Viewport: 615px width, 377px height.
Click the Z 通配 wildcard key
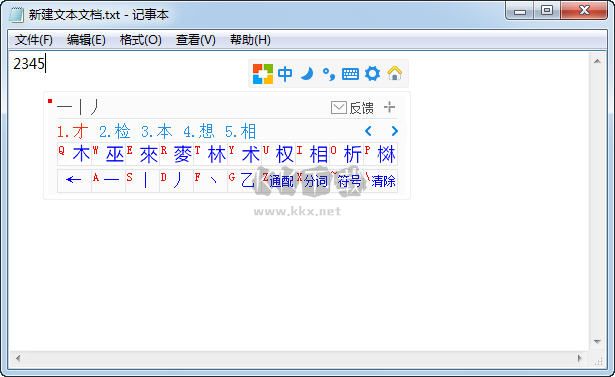click(x=278, y=180)
